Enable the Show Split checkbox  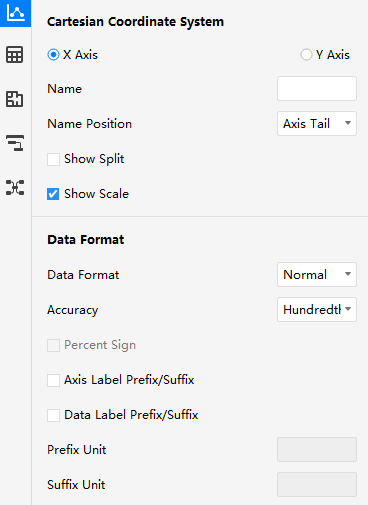[53, 159]
